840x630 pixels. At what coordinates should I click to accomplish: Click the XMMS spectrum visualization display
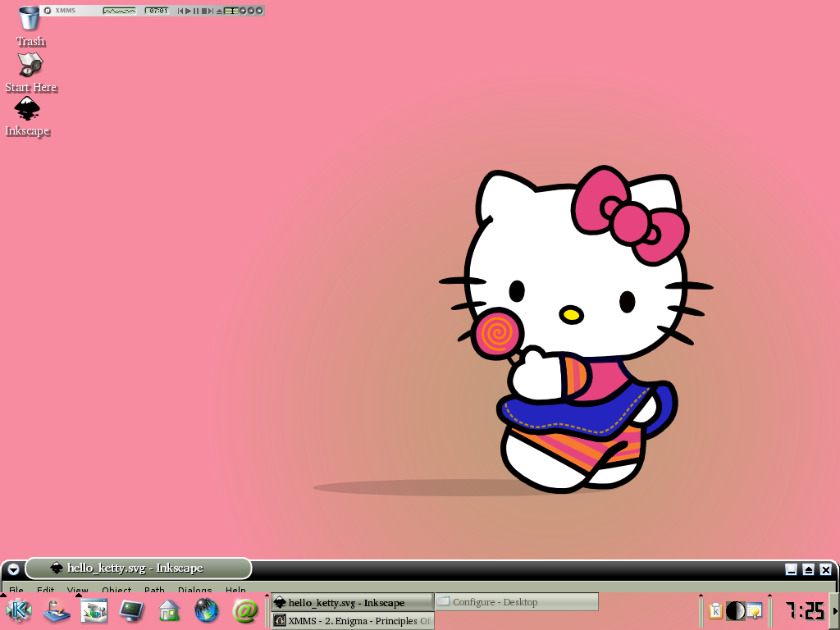[120, 11]
